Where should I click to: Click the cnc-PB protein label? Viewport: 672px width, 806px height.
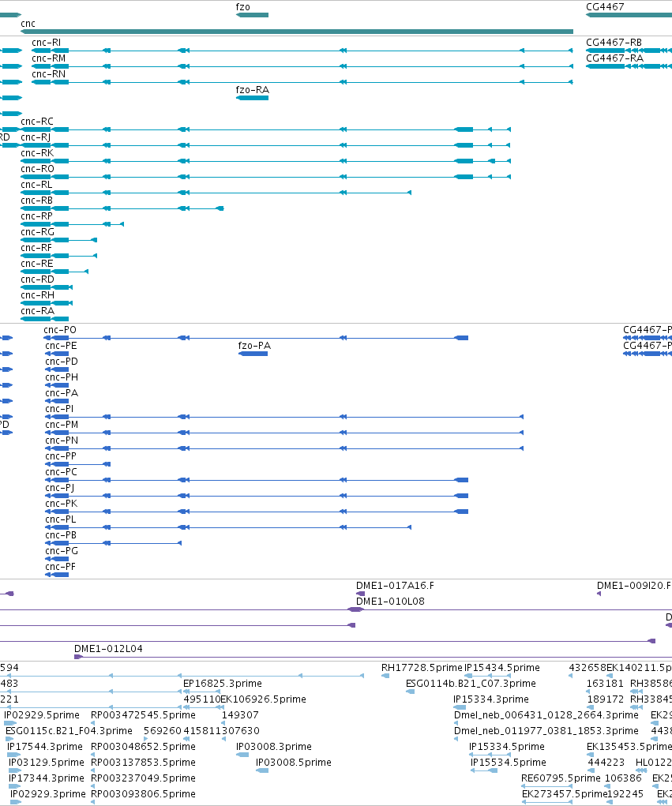(x=61, y=535)
